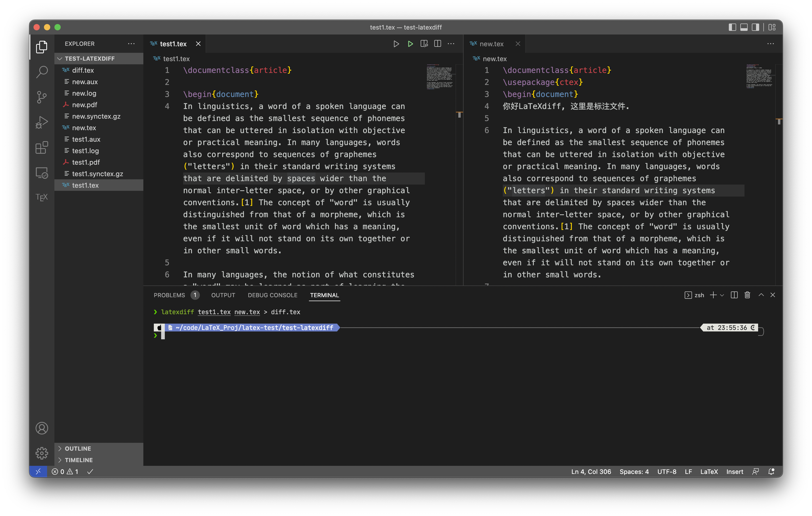This screenshot has width=812, height=516.
Task: Open the Search view in activity bar
Action: tap(42, 72)
